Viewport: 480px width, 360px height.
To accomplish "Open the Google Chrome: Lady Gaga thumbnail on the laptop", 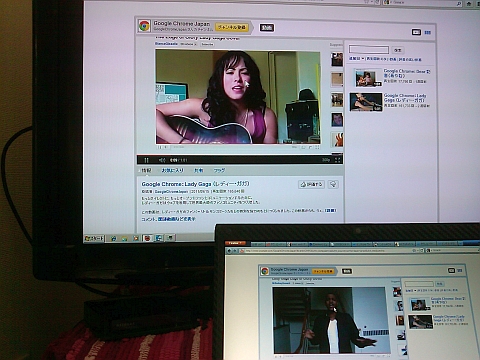I will pos(420,322).
